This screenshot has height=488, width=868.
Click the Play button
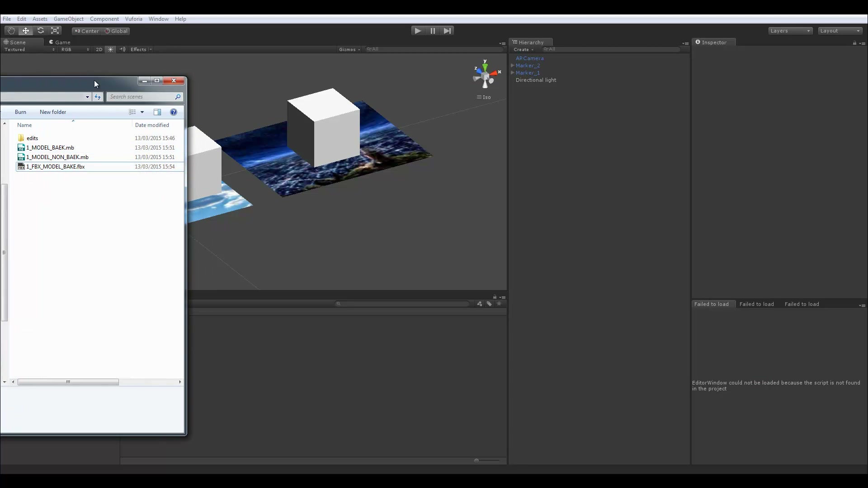tap(418, 31)
